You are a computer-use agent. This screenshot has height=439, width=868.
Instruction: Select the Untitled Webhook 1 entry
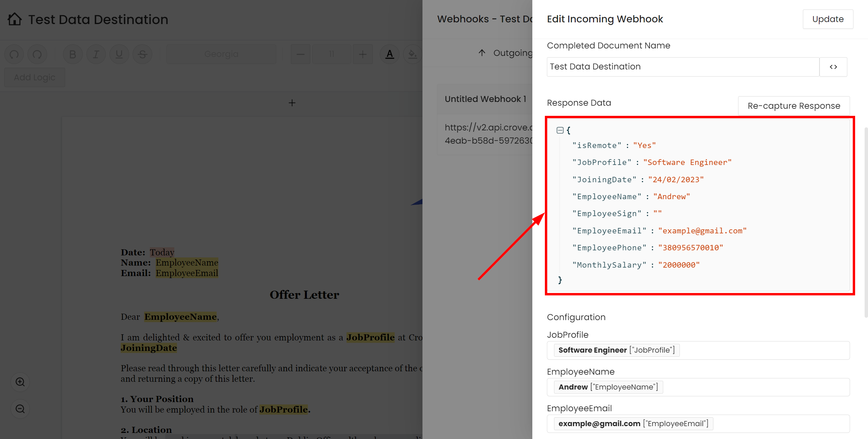click(x=485, y=99)
